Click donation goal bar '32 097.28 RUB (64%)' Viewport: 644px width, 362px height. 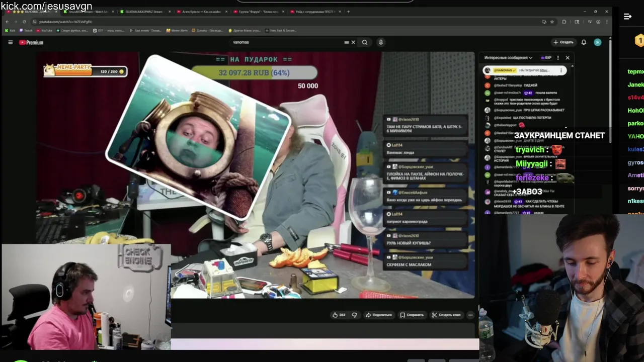pyautogui.click(x=254, y=73)
